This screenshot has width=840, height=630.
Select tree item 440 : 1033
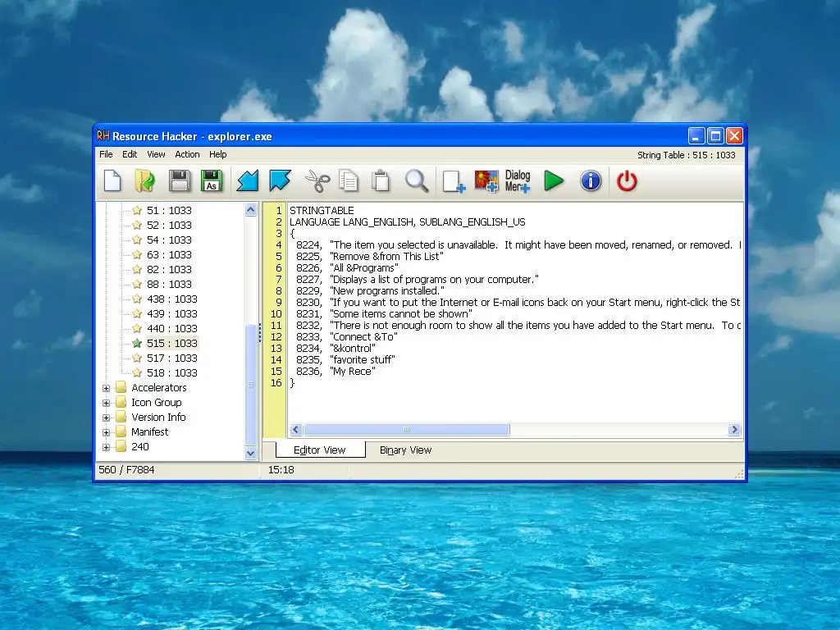pos(172,328)
